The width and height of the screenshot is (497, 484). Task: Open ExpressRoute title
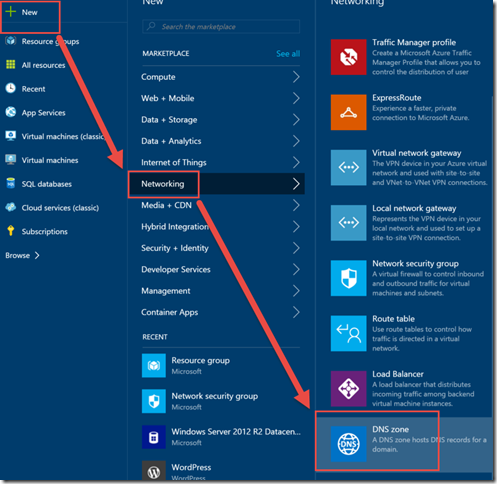point(397,98)
